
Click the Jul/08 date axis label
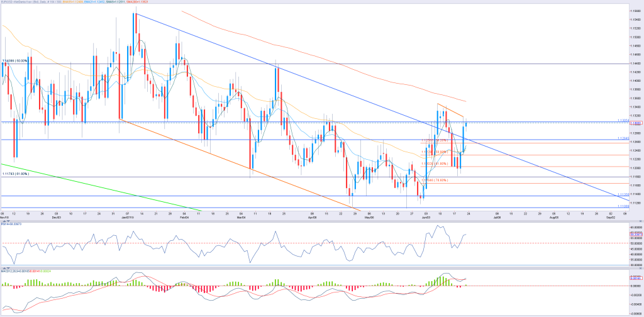tap(497, 218)
